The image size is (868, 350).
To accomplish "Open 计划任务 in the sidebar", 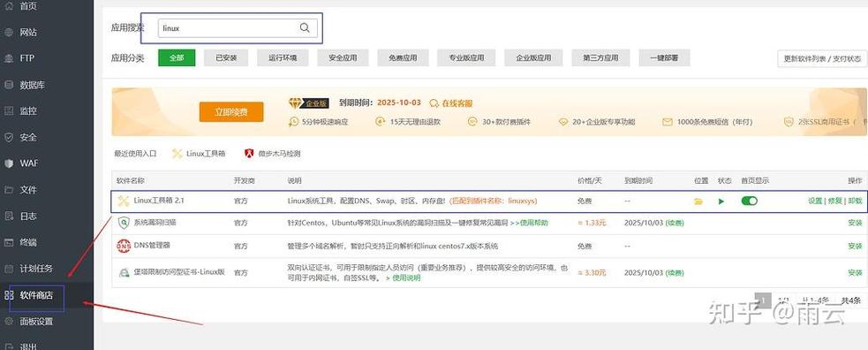I will (36, 269).
